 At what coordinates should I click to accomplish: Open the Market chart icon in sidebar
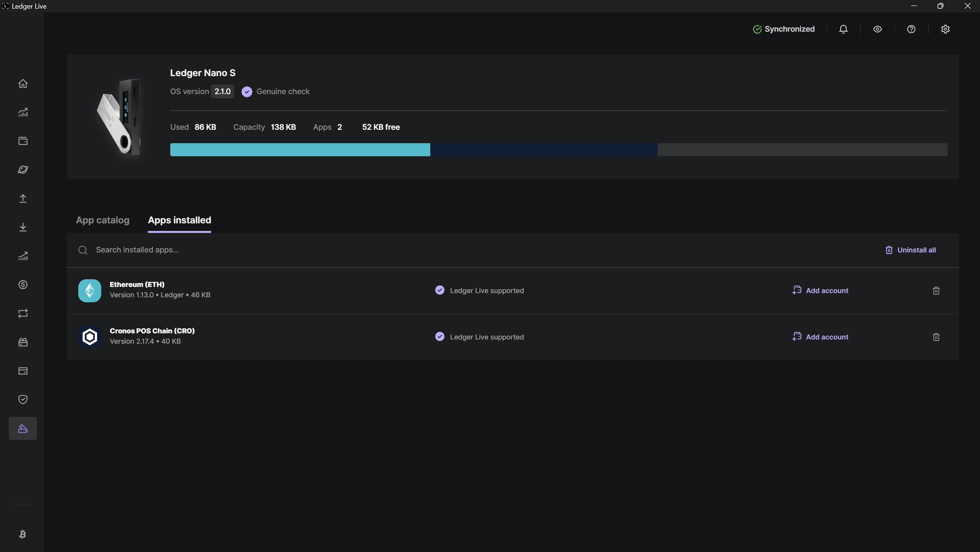(x=23, y=112)
